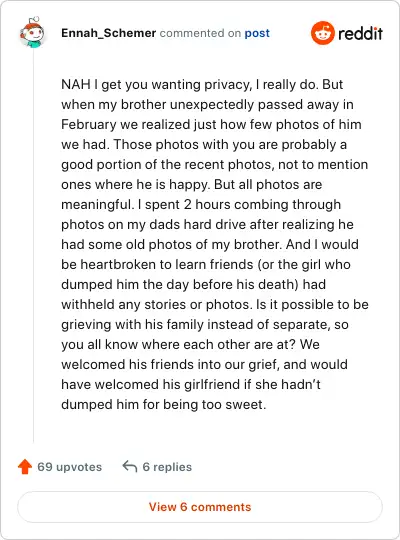Click the line "welcomed his friends into our grief"
400x540 pixels.
(204, 364)
